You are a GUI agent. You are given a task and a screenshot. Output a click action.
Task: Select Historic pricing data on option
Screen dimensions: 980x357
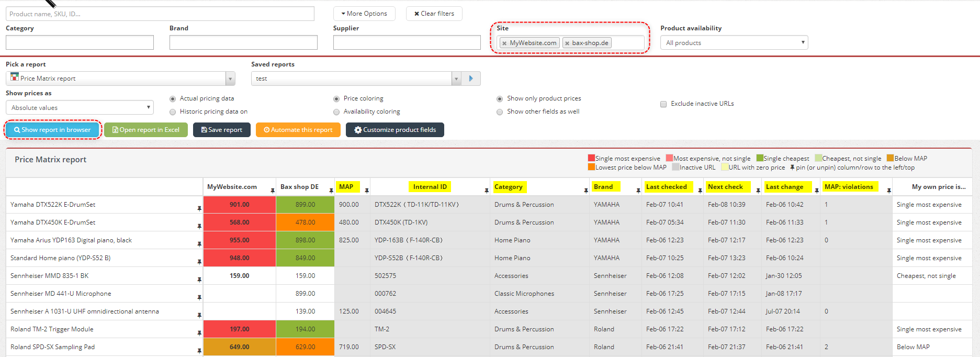point(173,112)
